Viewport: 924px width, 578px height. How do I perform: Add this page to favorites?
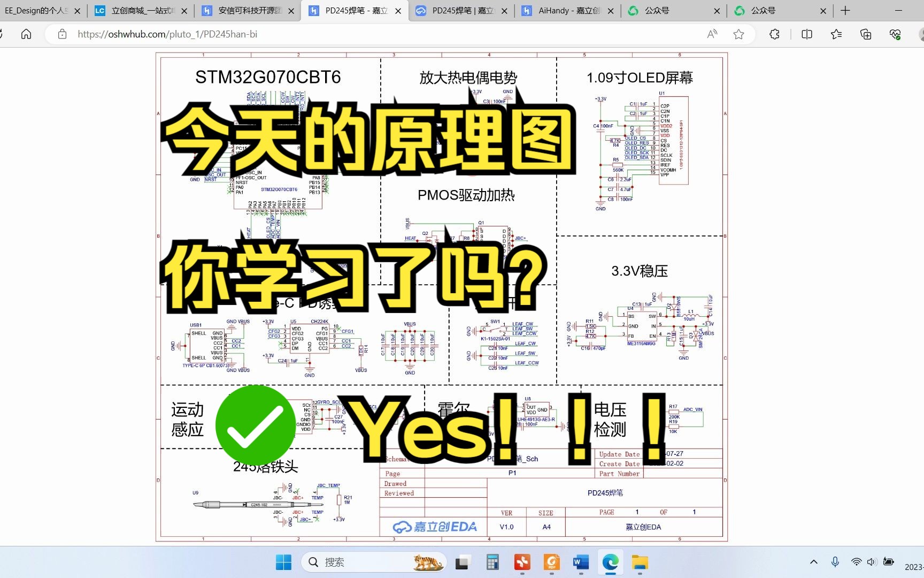[x=738, y=34]
